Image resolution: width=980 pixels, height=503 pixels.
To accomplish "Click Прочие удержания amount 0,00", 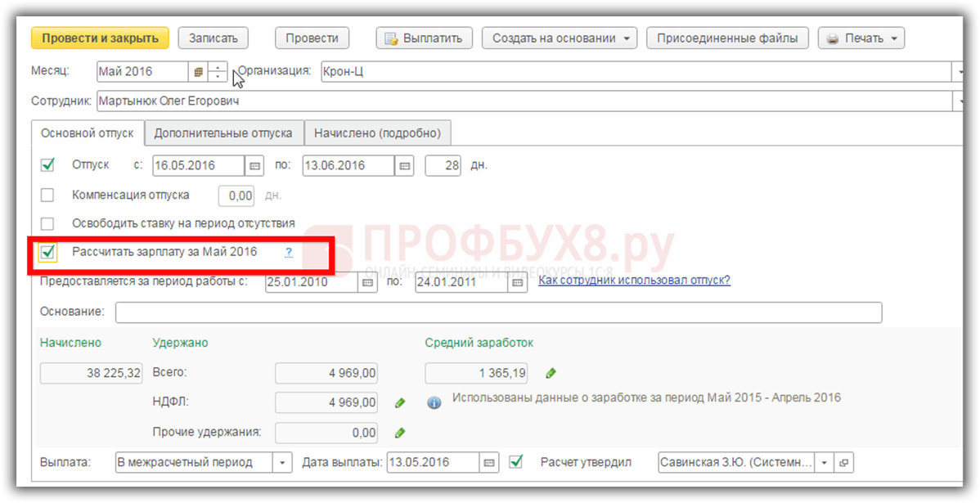I will tap(326, 433).
